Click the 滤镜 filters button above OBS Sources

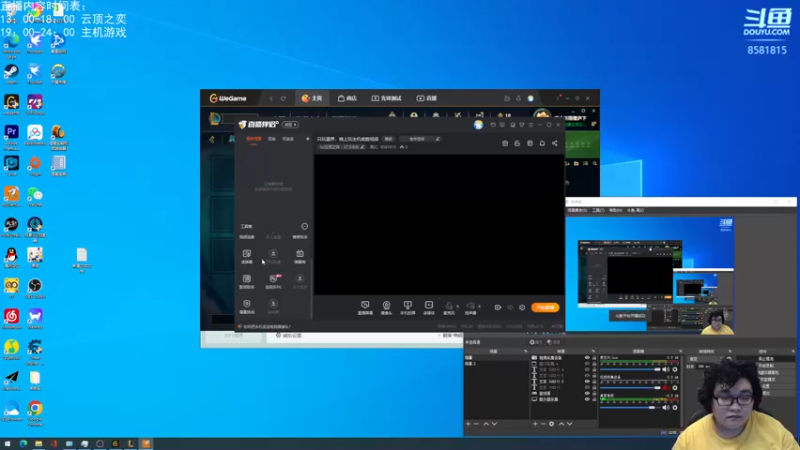[x=554, y=342]
